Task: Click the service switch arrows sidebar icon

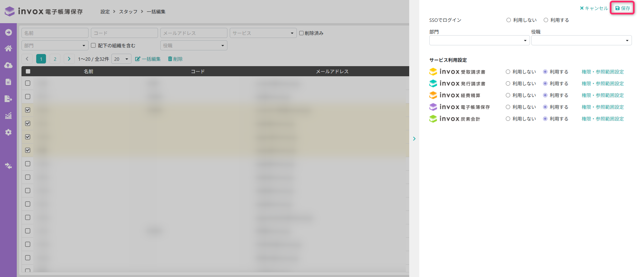Action: [x=8, y=166]
